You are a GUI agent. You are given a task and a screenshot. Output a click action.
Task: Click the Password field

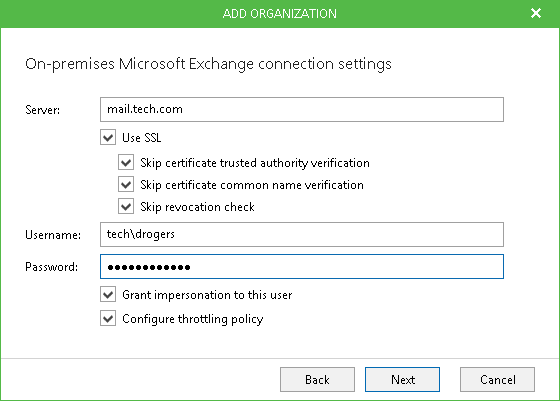[302, 266]
